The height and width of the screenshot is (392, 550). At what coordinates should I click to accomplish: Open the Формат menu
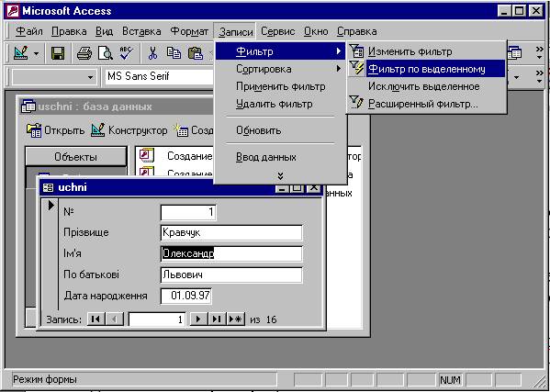pos(189,31)
